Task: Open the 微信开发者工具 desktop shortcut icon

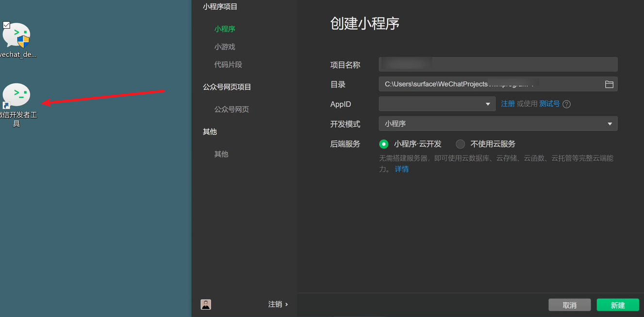Action: click(x=17, y=95)
